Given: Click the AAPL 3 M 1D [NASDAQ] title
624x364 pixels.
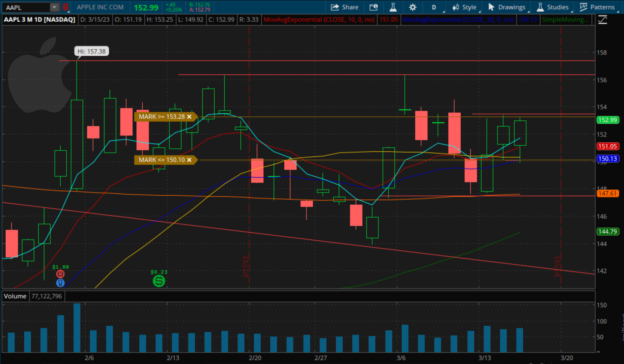Looking at the screenshot, I should pyautogui.click(x=39, y=19).
